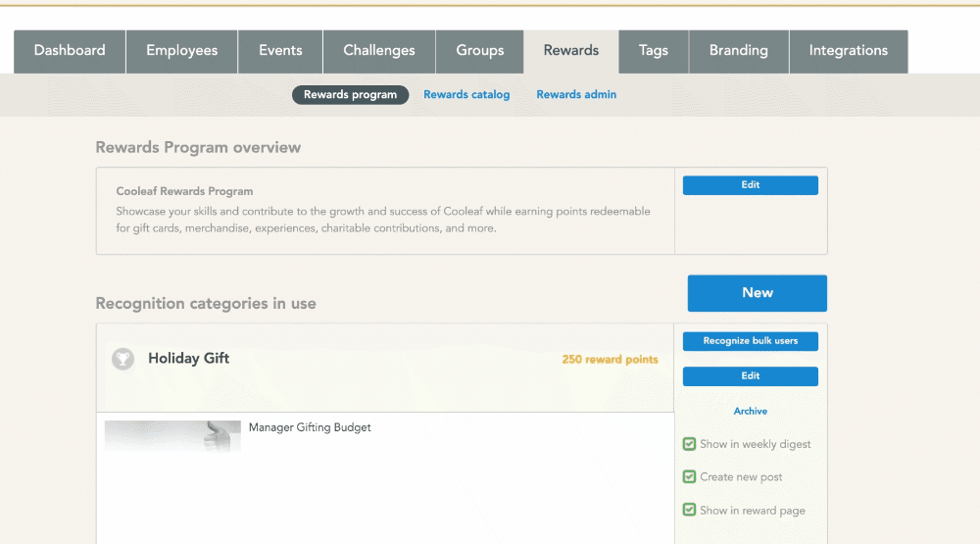Open the Integrations tab
Viewport: 980px width, 544px height.
[849, 51]
